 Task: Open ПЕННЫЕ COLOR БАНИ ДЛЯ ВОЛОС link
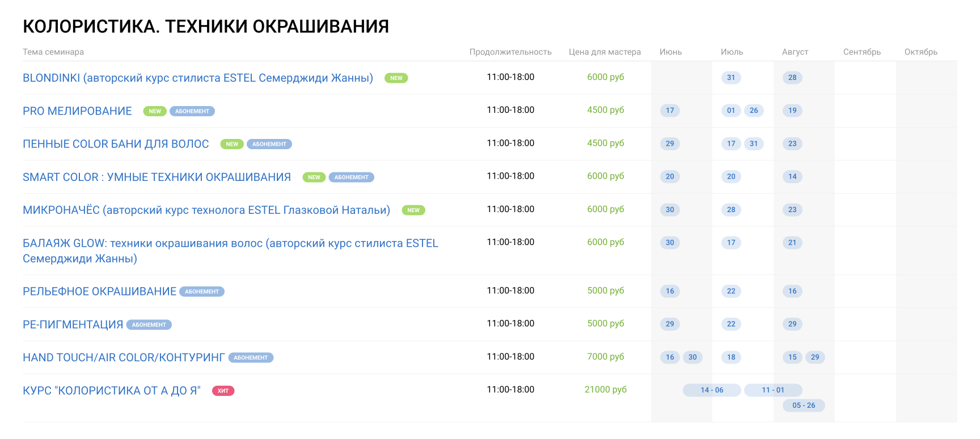click(x=116, y=144)
